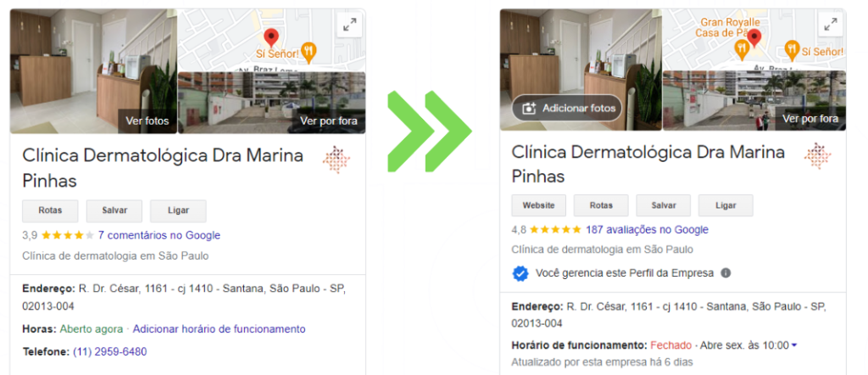Expand opening hours dropdown arrow after 10:00
The image size is (868, 375).
coord(794,345)
